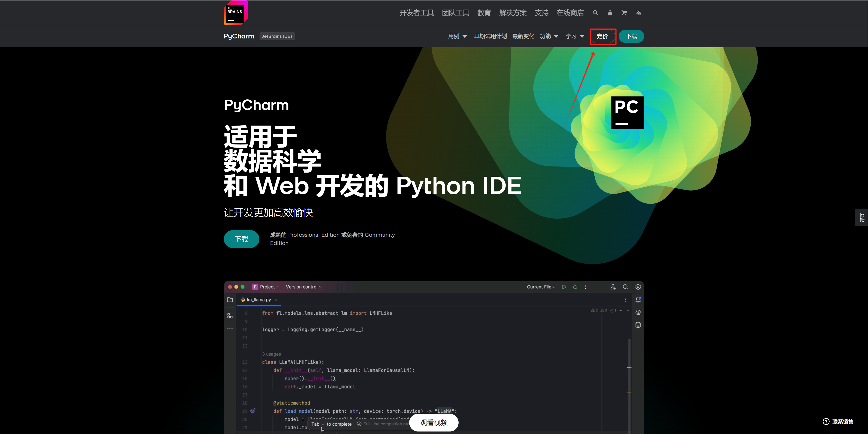Click the IDE search magnifier icon
This screenshot has height=434, width=868.
tap(625, 287)
